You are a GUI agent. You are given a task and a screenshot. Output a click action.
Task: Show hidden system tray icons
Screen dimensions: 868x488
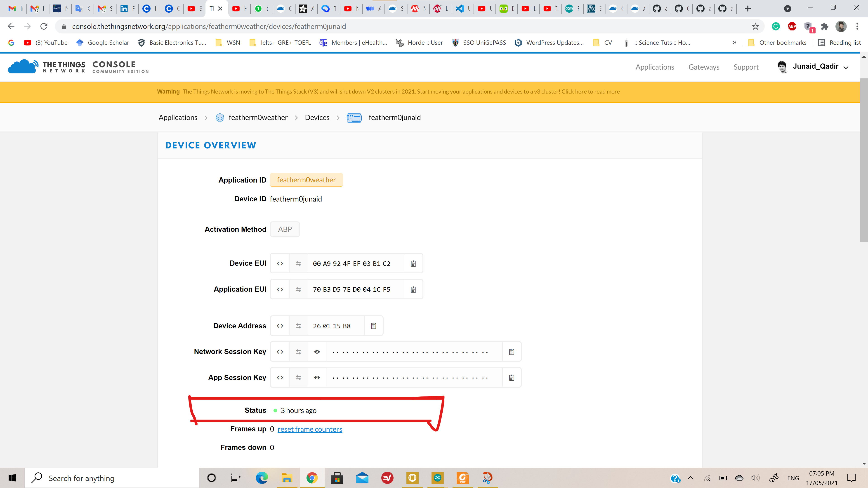click(x=690, y=478)
